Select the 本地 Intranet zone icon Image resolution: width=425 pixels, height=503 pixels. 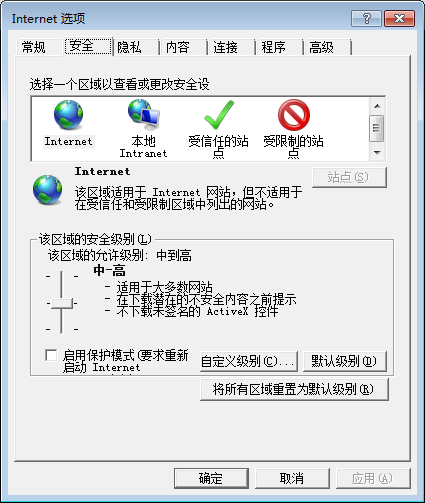pyautogui.click(x=144, y=114)
